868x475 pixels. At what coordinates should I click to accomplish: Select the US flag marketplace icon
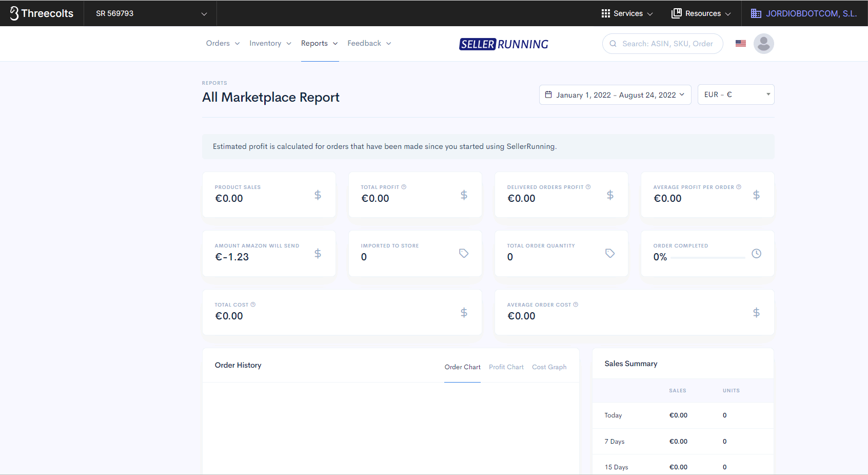click(x=740, y=44)
